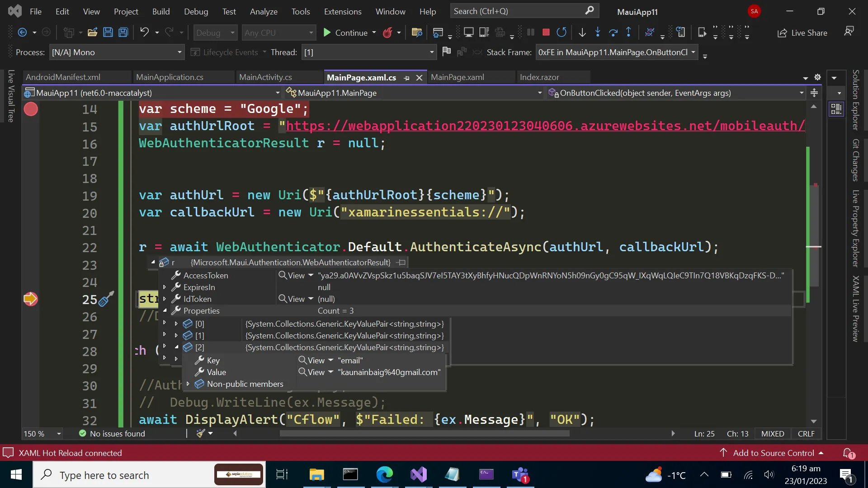The width and height of the screenshot is (868, 488).
Task: Click the Save All icon
Action: pyautogui.click(x=123, y=33)
